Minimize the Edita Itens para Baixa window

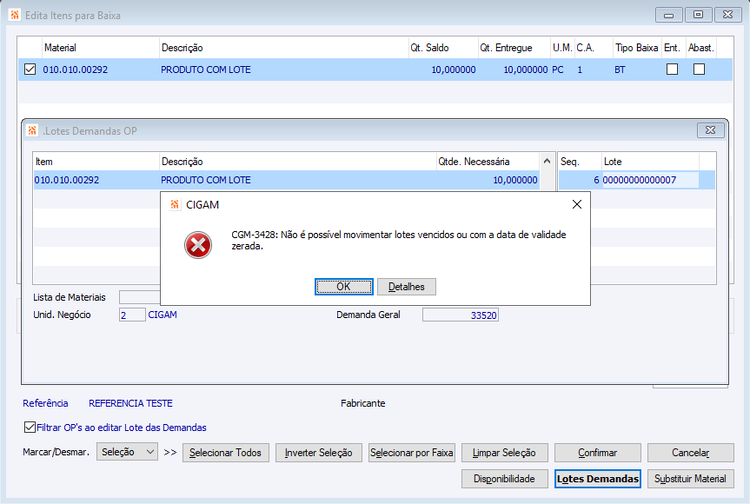point(669,15)
